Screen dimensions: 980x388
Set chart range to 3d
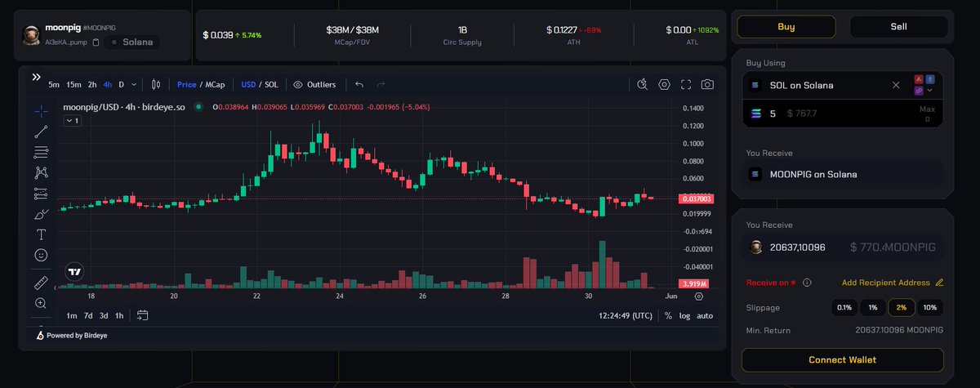tap(104, 315)
